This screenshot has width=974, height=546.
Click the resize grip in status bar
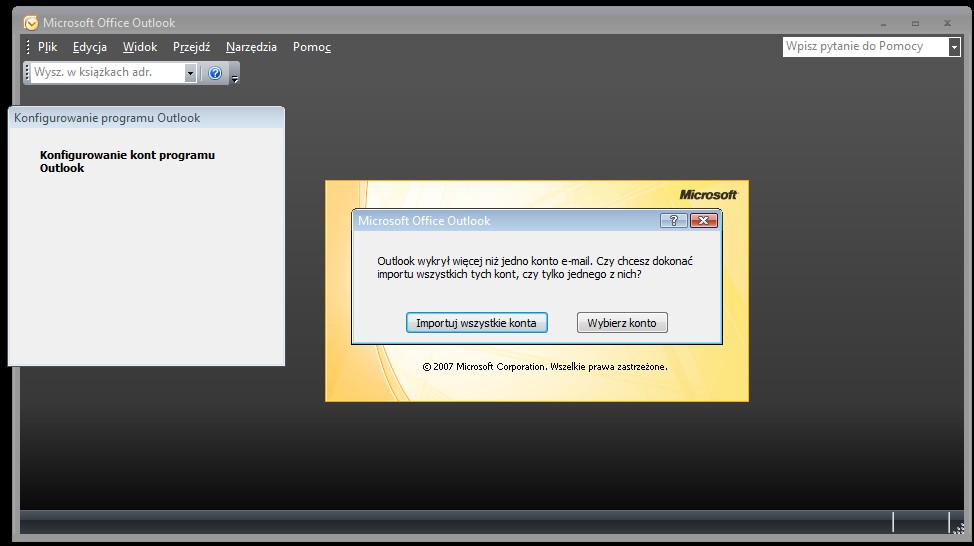point(958,527)
